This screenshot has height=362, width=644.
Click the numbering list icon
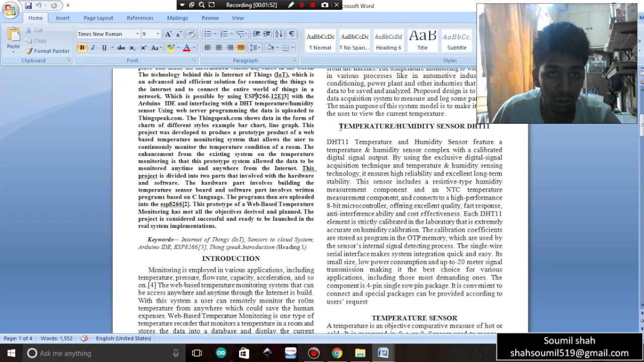224,34
